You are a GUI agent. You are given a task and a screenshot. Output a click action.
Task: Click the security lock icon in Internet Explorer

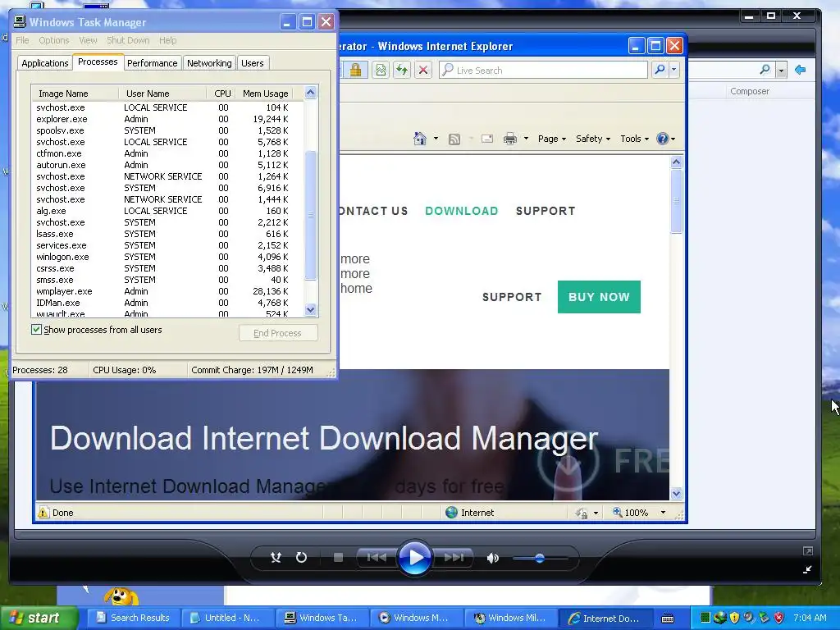(x=355, y=71)
